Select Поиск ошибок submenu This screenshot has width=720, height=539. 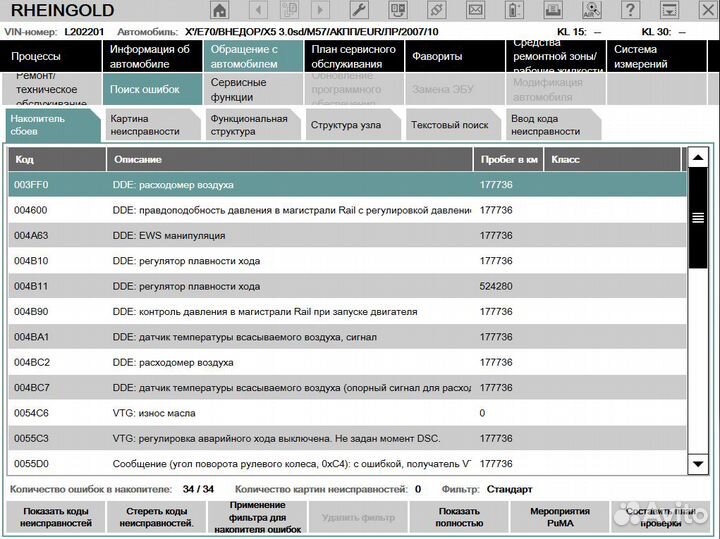click(x=152, y=89)
